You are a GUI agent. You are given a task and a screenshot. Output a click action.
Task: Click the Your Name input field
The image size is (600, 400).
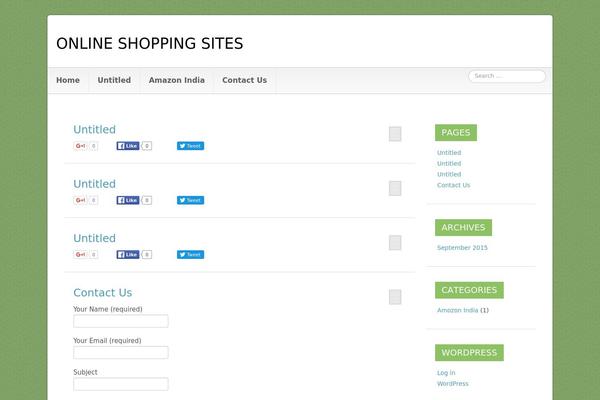(x=121, y=321)
